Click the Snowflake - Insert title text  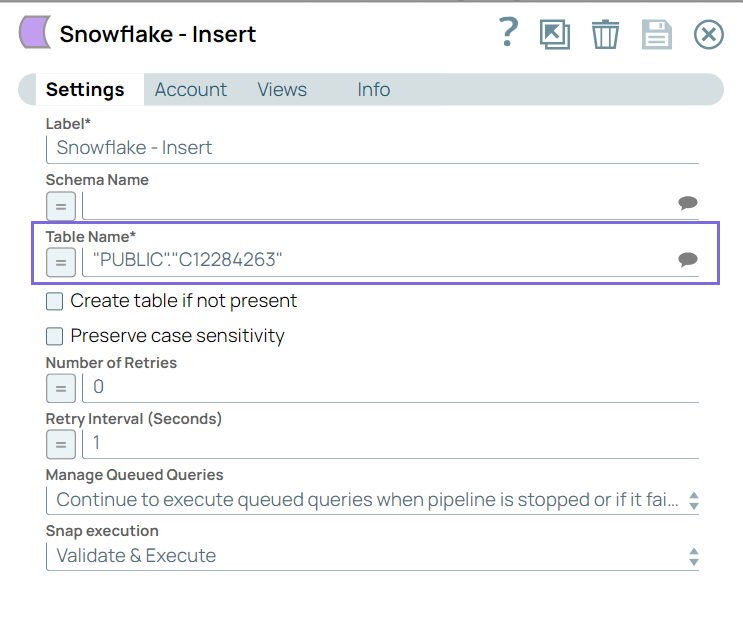pos(158,34)
